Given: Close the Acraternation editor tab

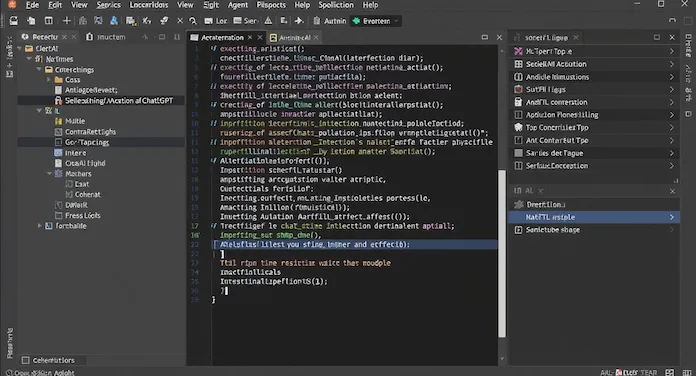Looking at the screenshot, I should tap(250, 38).
